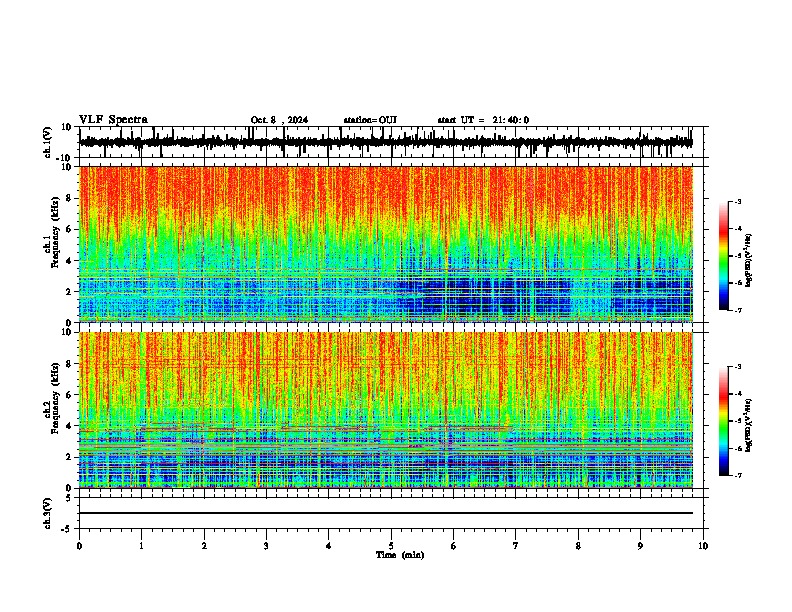Click the 'ch.3(V)' axis label
The image size is (792, 612).
[x=48, y=514]
